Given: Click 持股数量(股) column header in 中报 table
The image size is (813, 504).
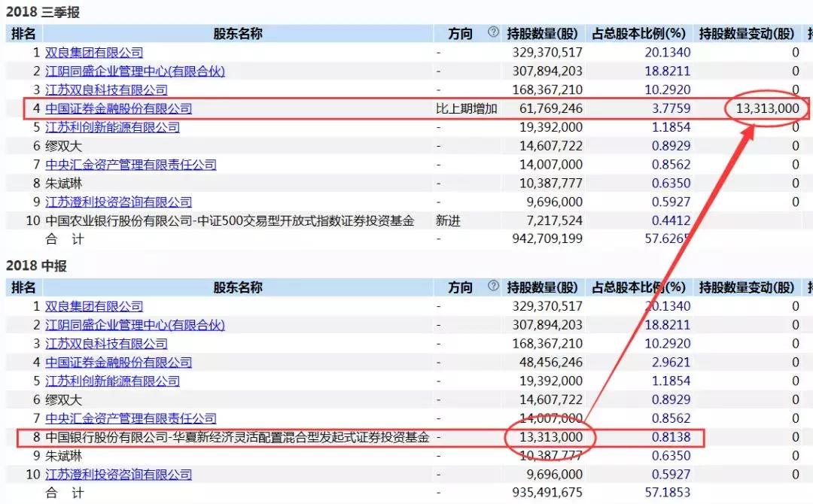Looking at the screenshot, I should point(542,287).
